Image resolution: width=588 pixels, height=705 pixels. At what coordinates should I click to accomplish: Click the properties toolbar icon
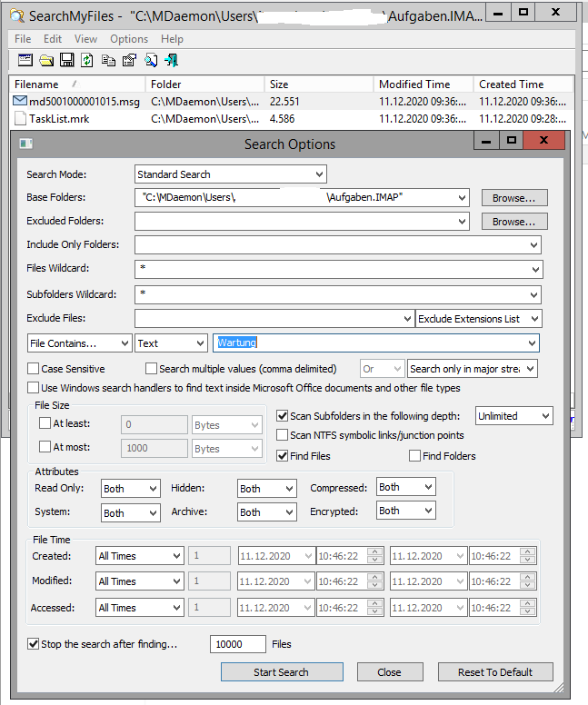129,60
